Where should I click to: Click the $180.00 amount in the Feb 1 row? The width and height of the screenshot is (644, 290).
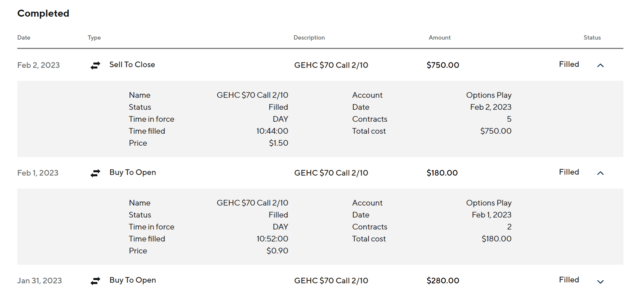tap(442, 173)
